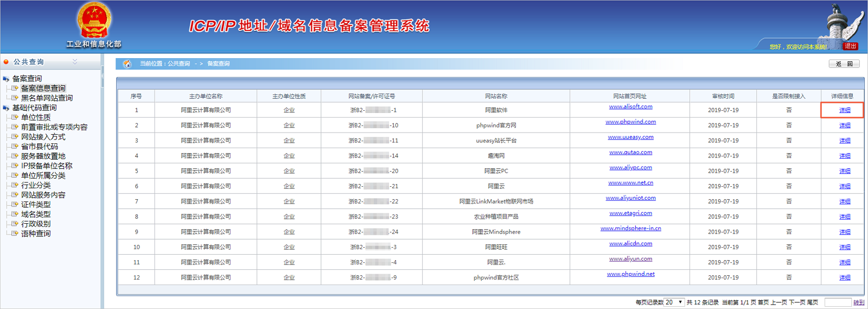The height and width of the screenshot is (309, 868).
Task: Open 详细 details for 趣淘网 row
Action: pyautogui.click(x=845, y=156)
